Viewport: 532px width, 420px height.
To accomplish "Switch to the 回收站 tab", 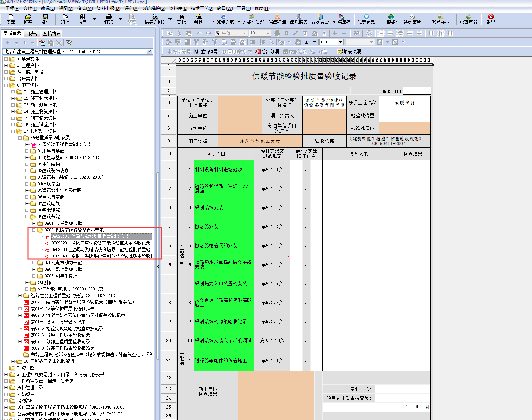I will (x=32, y=34).
